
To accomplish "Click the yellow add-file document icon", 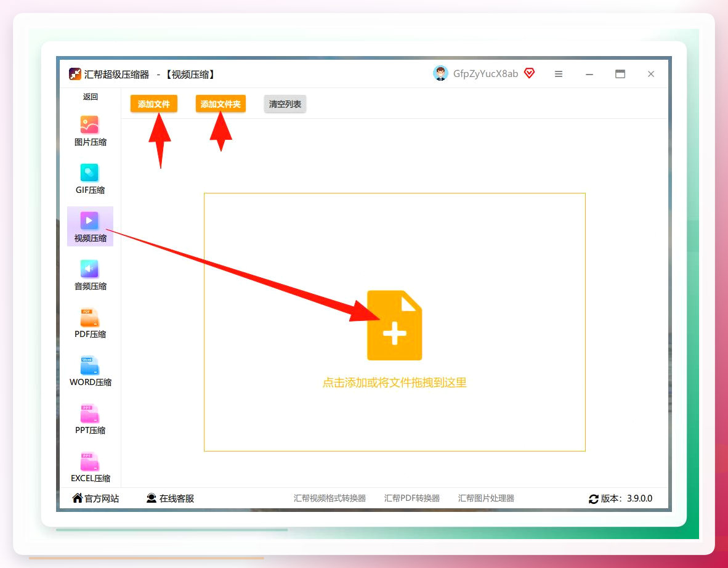I will tap(395, 325).
